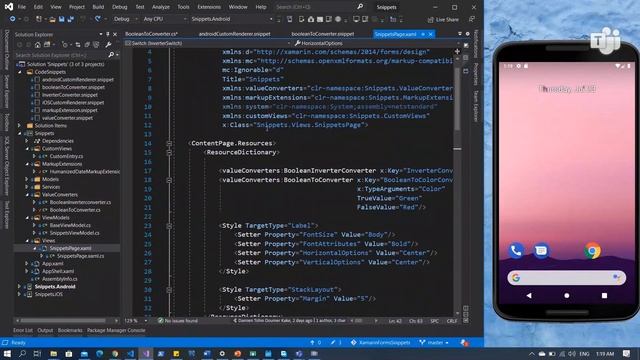Open the Debug menu
Screen dimensions: 640x360
click(120, 7)
